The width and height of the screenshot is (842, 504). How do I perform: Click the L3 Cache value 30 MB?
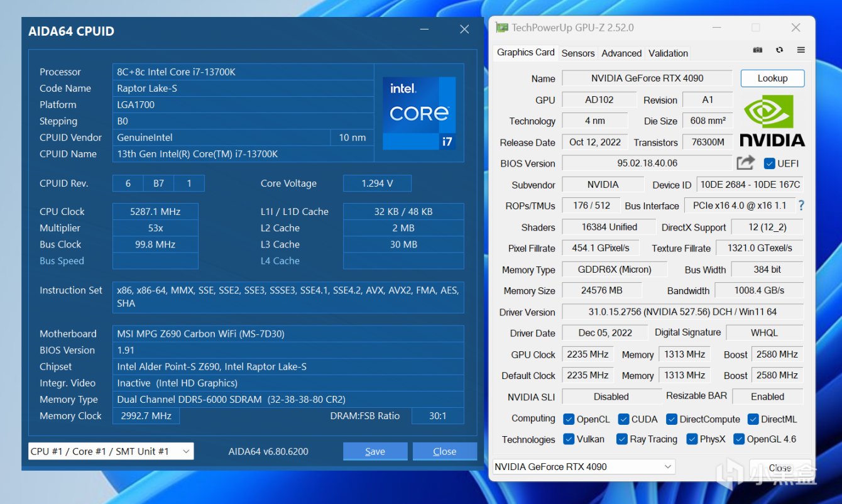pos(403,244)
